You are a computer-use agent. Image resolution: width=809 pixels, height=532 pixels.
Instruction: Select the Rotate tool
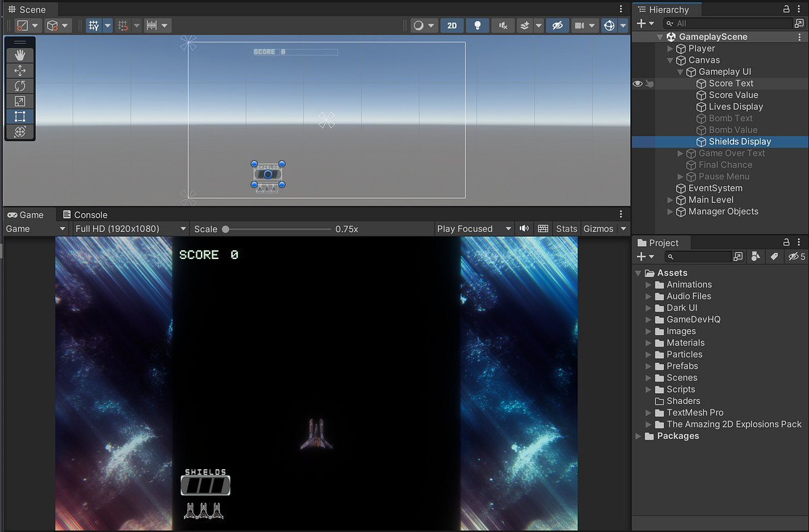(20, 86)
